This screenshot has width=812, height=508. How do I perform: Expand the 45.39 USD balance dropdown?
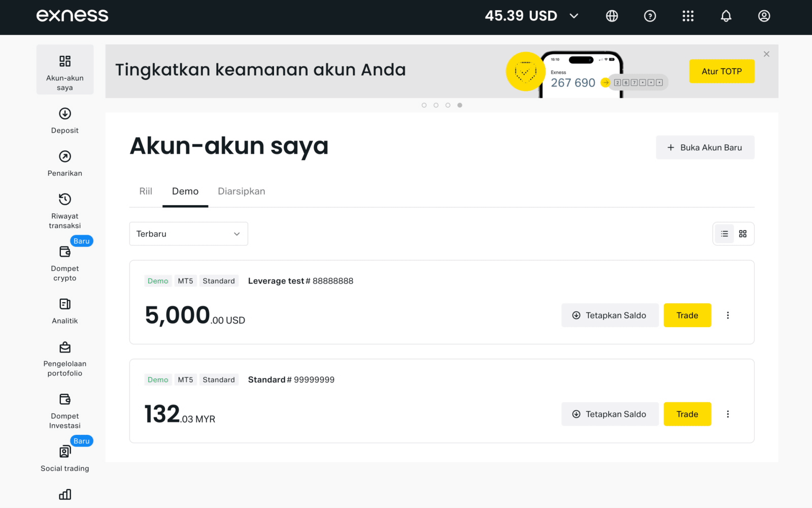click(574, 16)
